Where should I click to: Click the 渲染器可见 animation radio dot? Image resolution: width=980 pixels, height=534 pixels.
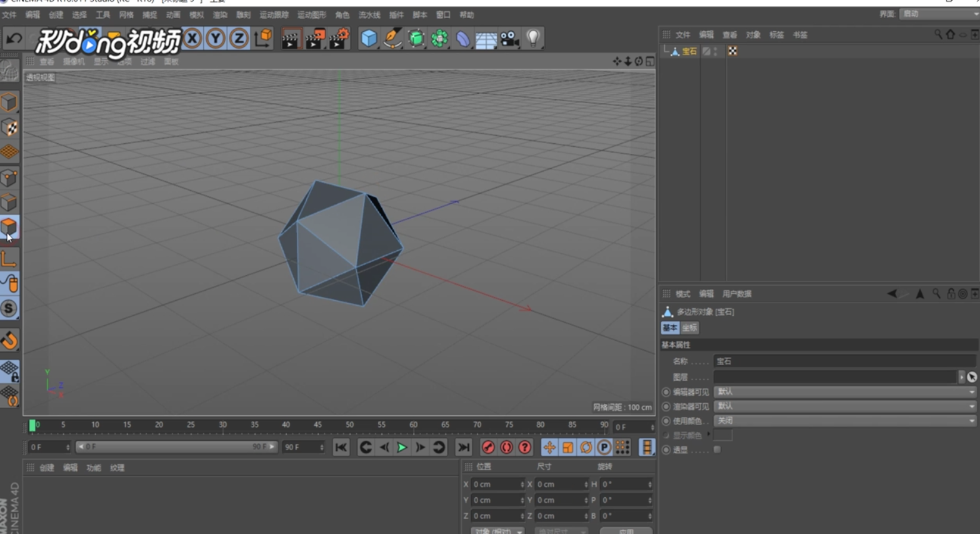(666, 406)
